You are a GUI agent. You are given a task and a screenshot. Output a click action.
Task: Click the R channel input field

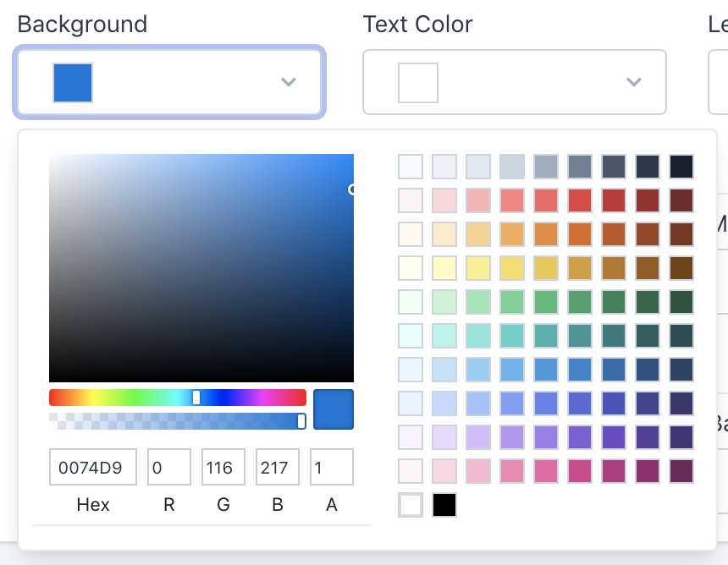[168, 467]
